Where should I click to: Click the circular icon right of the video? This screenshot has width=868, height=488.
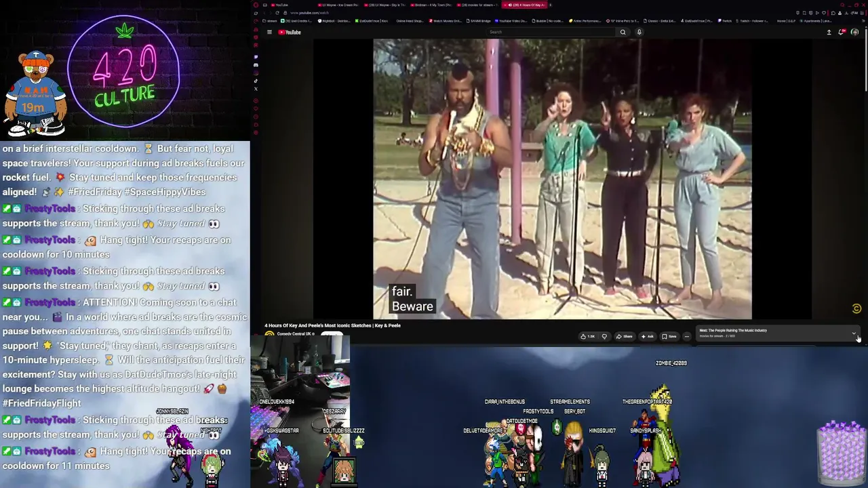[856, 308]
